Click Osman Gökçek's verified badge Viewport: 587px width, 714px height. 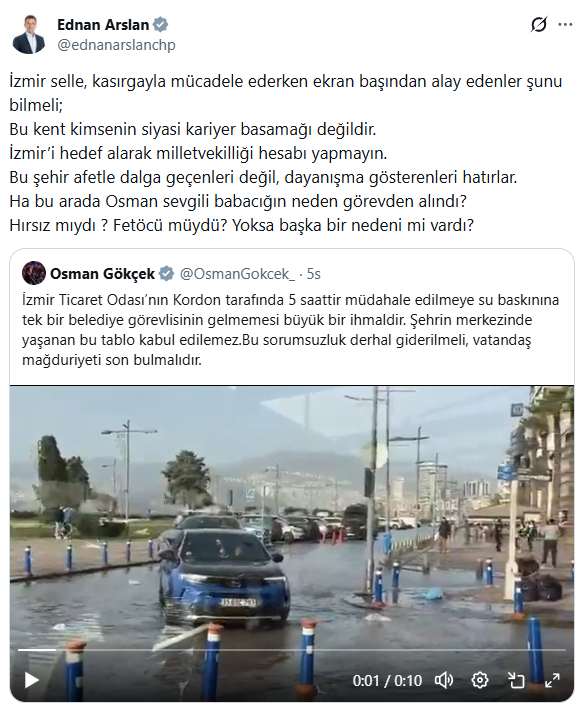pos(166,274)
